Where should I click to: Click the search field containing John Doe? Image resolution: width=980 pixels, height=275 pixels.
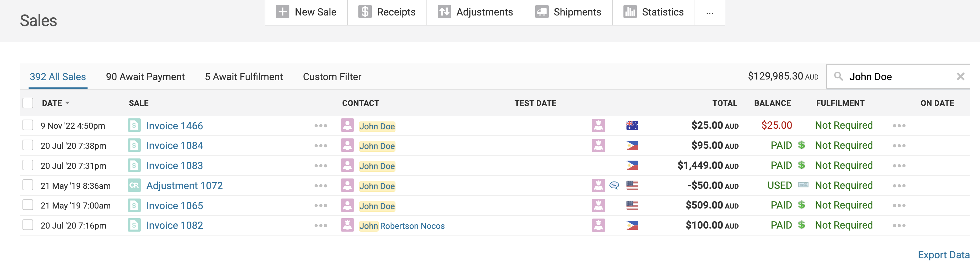[898, 77]
